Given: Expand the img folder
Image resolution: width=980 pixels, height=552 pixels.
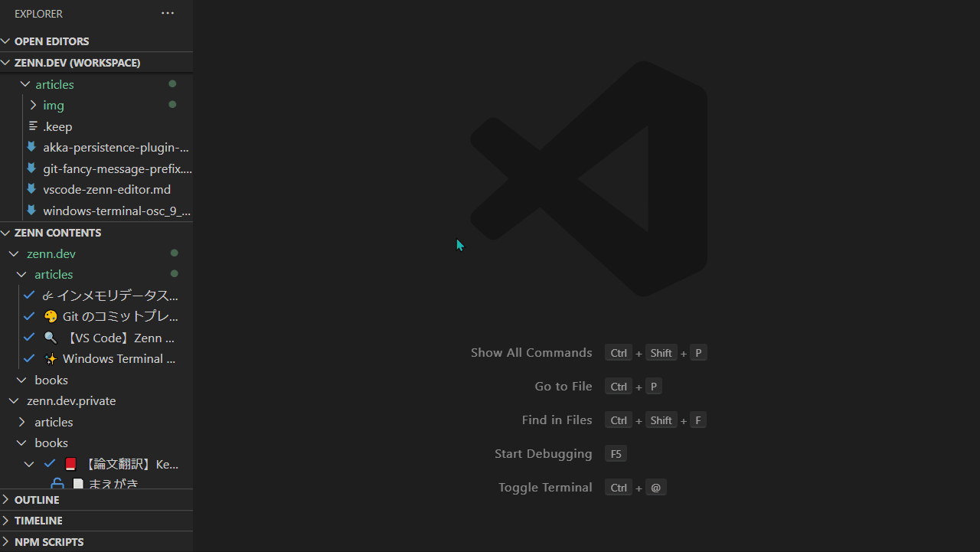Looking at the screenshot, I should pos(33,105).
